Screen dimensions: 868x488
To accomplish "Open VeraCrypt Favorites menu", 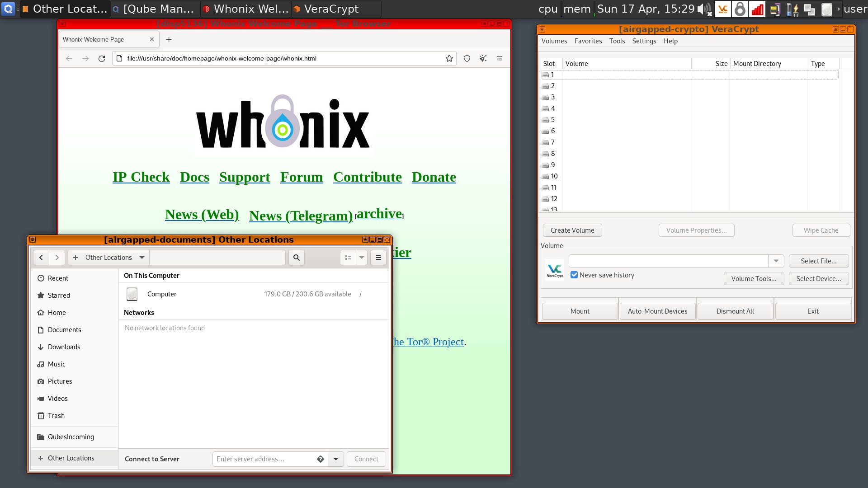I will coord(588,41).
